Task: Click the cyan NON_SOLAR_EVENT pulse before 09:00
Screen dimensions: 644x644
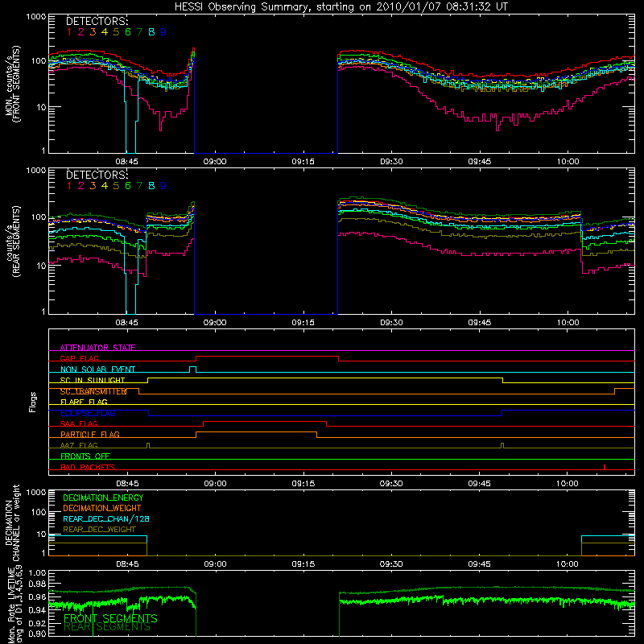Action: (192, 369)
